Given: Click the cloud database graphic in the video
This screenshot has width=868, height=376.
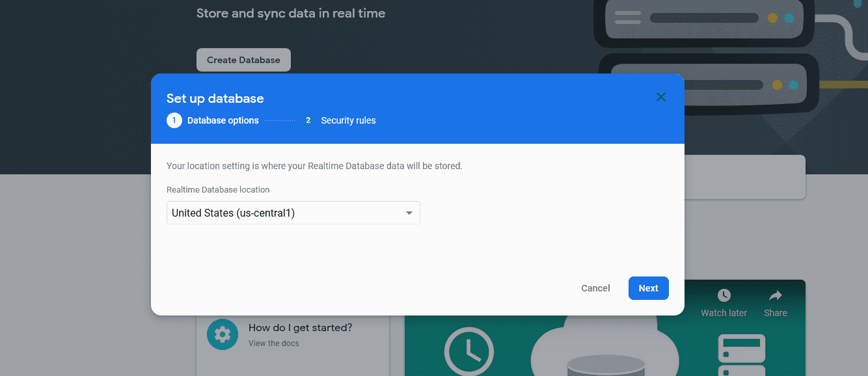Looking at the screenshot, I should click(604, 351).
